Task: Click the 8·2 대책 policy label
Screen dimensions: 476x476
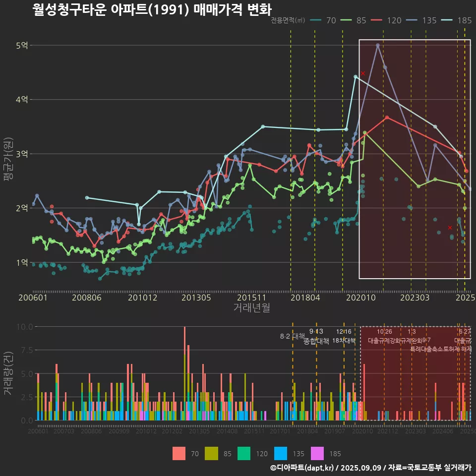Action: (292, 336)
